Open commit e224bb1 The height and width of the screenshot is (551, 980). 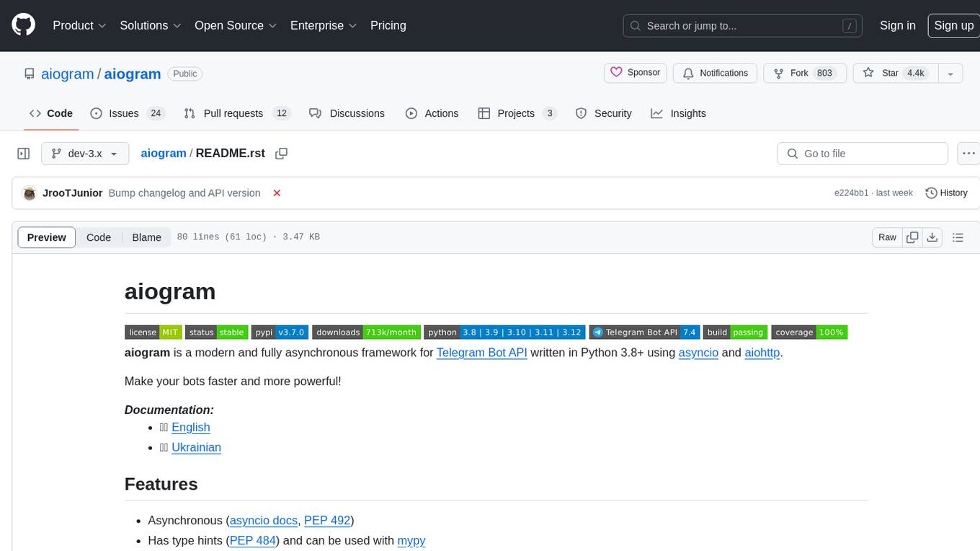[850, 193]
